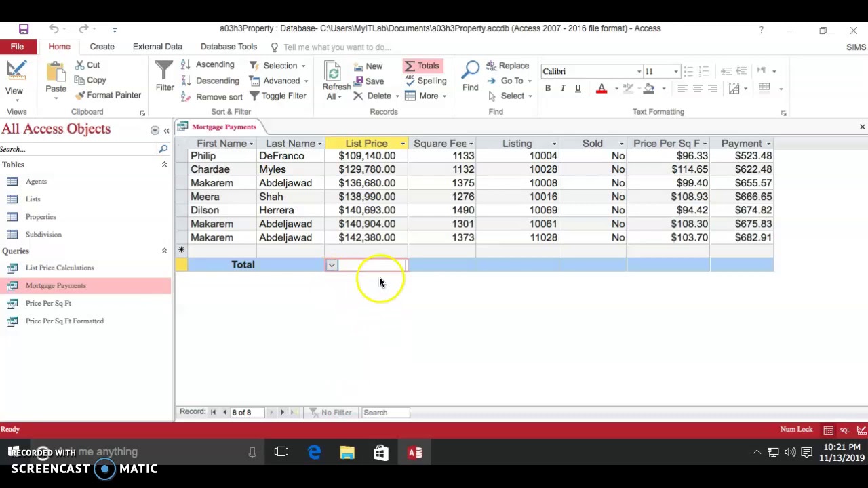The height and width of the screenshot is (488, 868).
Task: Click the Filter funnel icon
Action: pyautogui.click(x=164, y=70)
